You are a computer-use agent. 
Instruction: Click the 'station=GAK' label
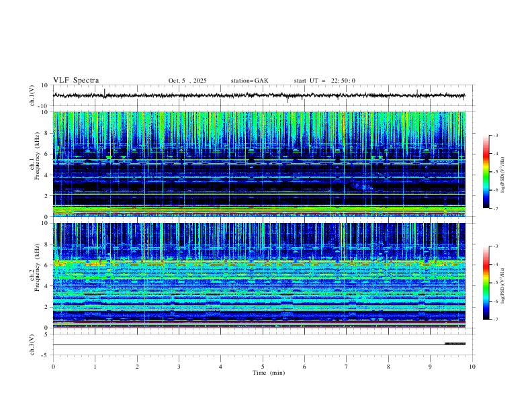249,81
